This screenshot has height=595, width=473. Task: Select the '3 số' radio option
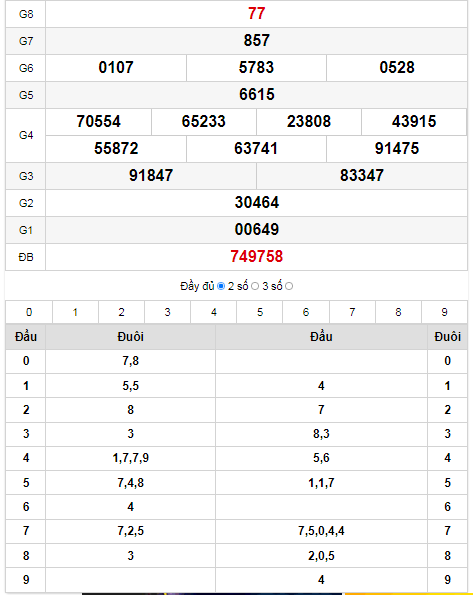click(x=289, y=286)
